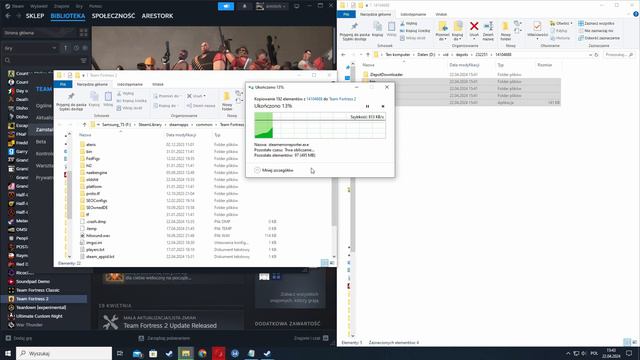The height and width of the screenshot is (360, 640).
Task: Switch to Udostępnianie tab in the Team Fortress 2 Explorer
Action: click(130, 84)
